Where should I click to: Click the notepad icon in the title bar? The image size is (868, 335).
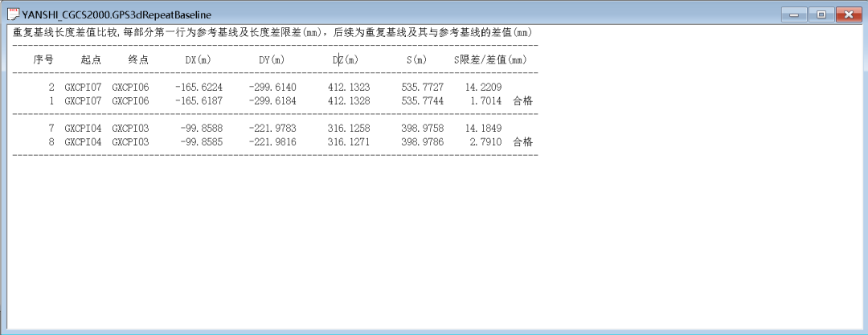[13, 15]
